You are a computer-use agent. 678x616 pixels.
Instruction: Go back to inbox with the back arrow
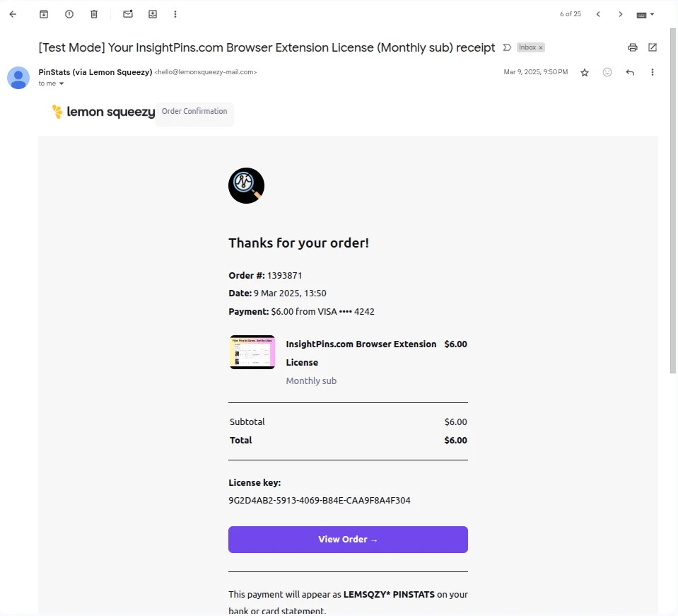point(13,14)
